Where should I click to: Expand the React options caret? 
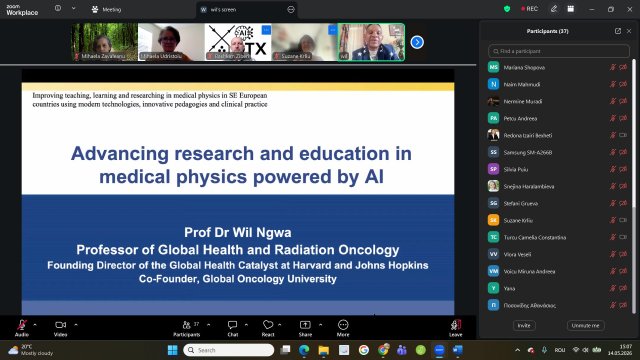(x=280, y=324)
